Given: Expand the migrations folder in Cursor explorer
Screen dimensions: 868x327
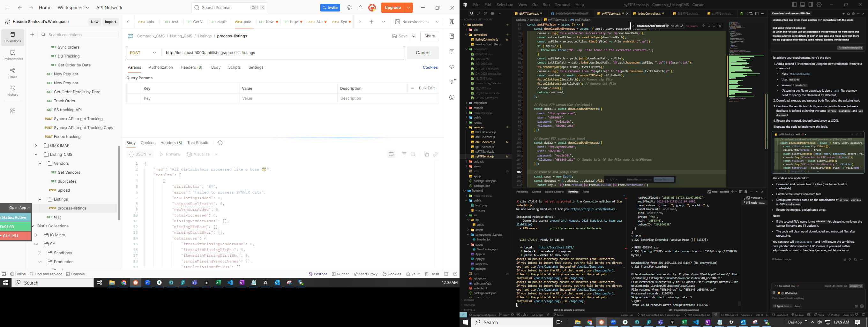Looking at the screenshot, I should click(467, 103).
